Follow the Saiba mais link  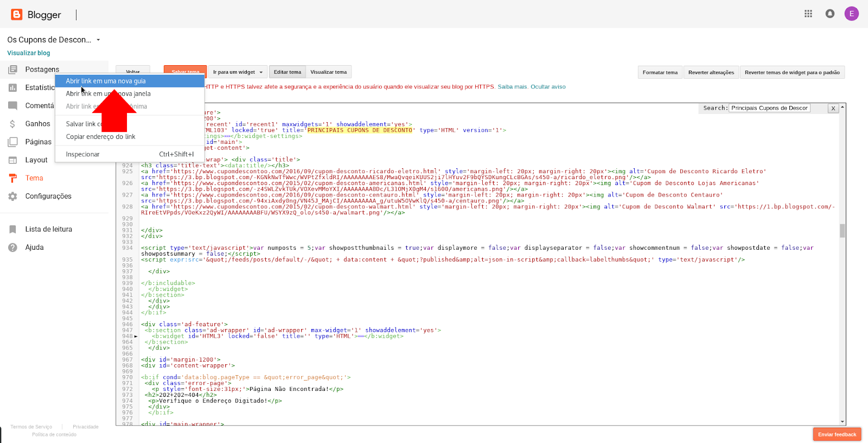(512, 87)
